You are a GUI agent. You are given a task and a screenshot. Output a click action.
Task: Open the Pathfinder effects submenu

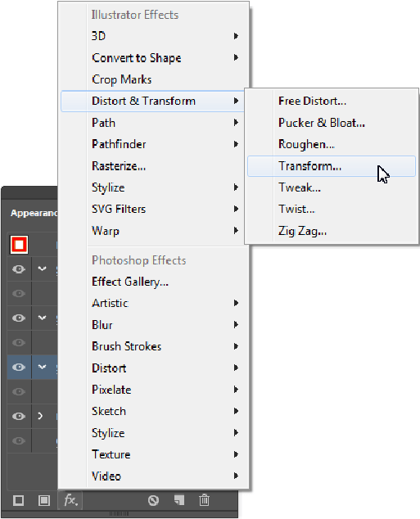click(x=153, y=144)
